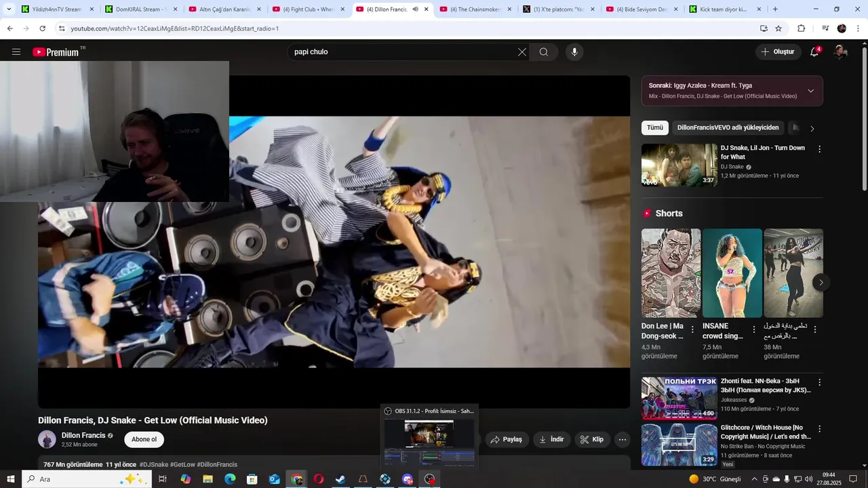Screen dimensions: 868x488
Task: Expand the Sonraki mix playlist panel
Action: point(810,91)
